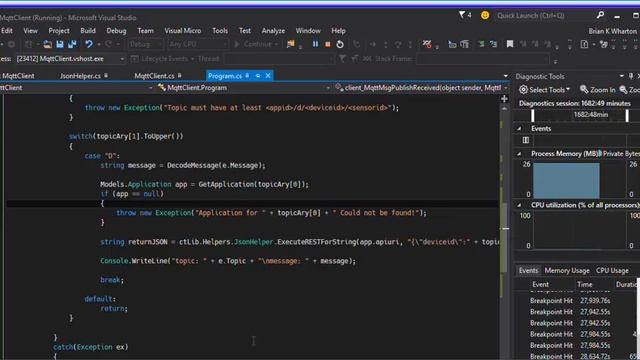Viewport: 640px width, 360px height.
Task: Click the Step Into icon
Action: tap(385, 44)
